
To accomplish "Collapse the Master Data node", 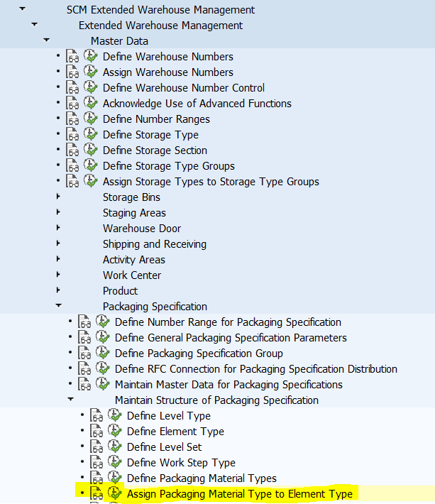I will coord(47,40).
